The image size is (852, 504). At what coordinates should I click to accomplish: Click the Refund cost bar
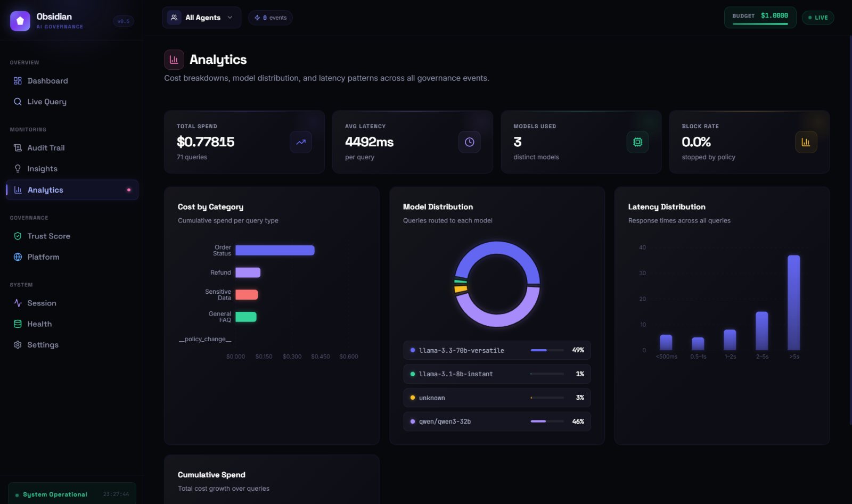tap(248, 272)
